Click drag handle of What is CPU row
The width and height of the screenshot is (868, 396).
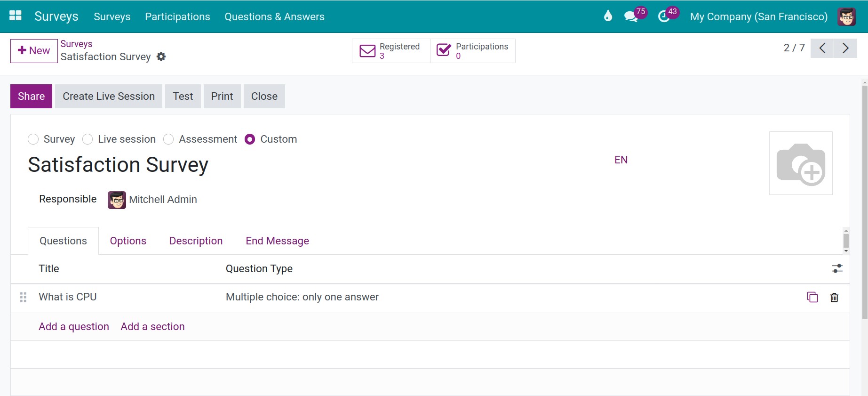click(23, 297)
